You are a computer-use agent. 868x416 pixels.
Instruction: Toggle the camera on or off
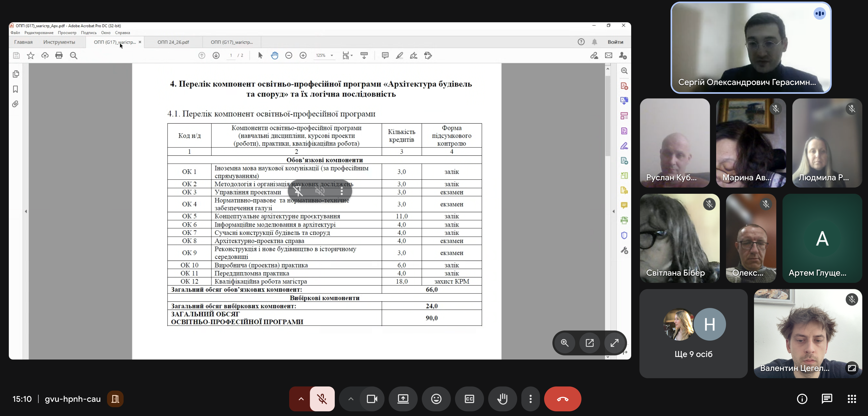point(372,399)
